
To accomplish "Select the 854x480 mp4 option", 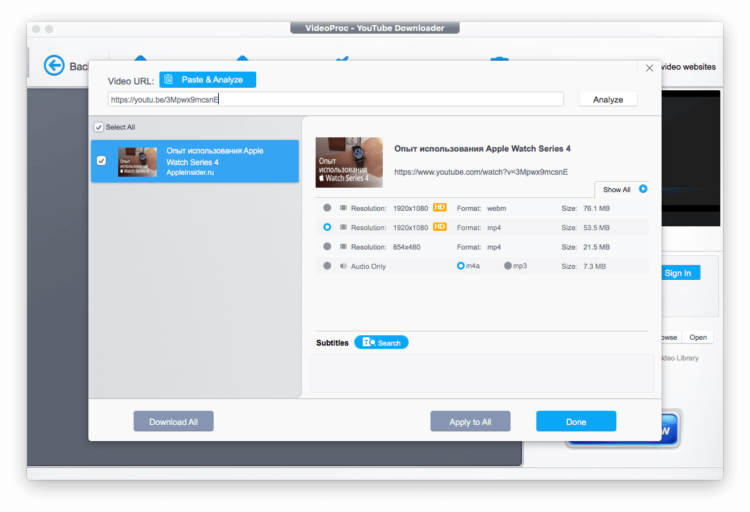I will [x=327, y=246].
